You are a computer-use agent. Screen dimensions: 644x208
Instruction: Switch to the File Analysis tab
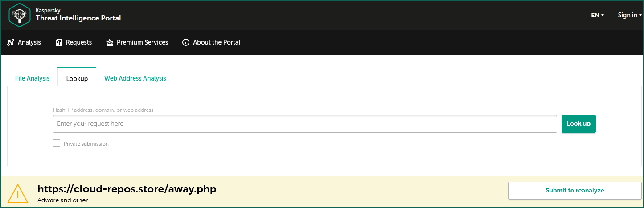(33, 78)
